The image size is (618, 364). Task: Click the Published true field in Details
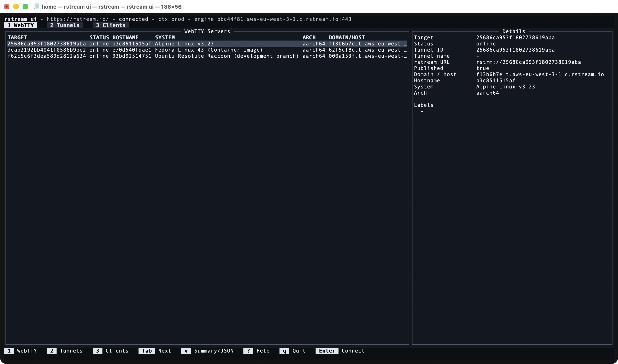(x=483, y=68)
